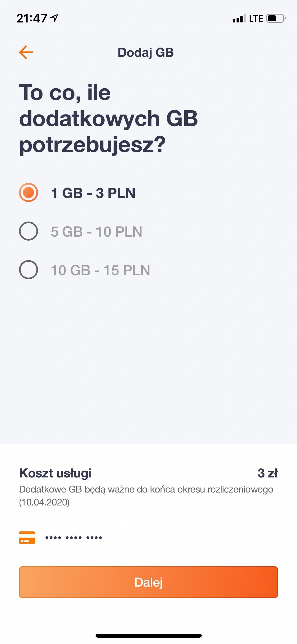Tap the billing period validity note

point(146,496)
